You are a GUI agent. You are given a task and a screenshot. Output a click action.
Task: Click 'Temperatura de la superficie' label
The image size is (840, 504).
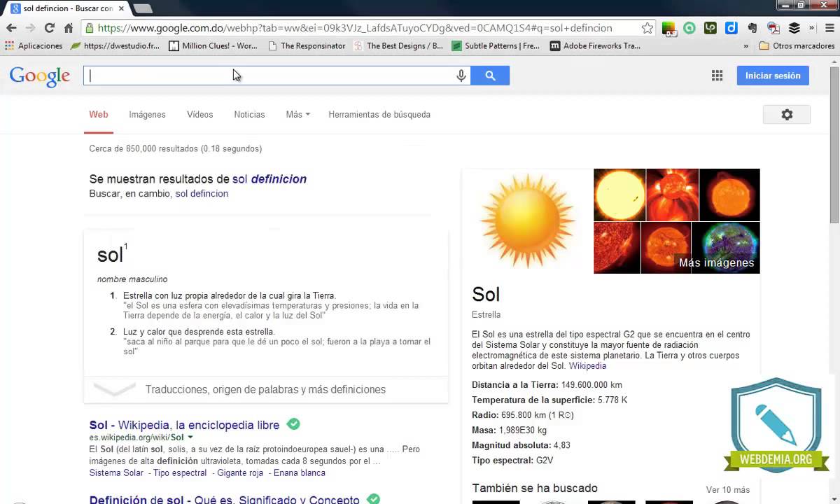(x=533, y=400)
